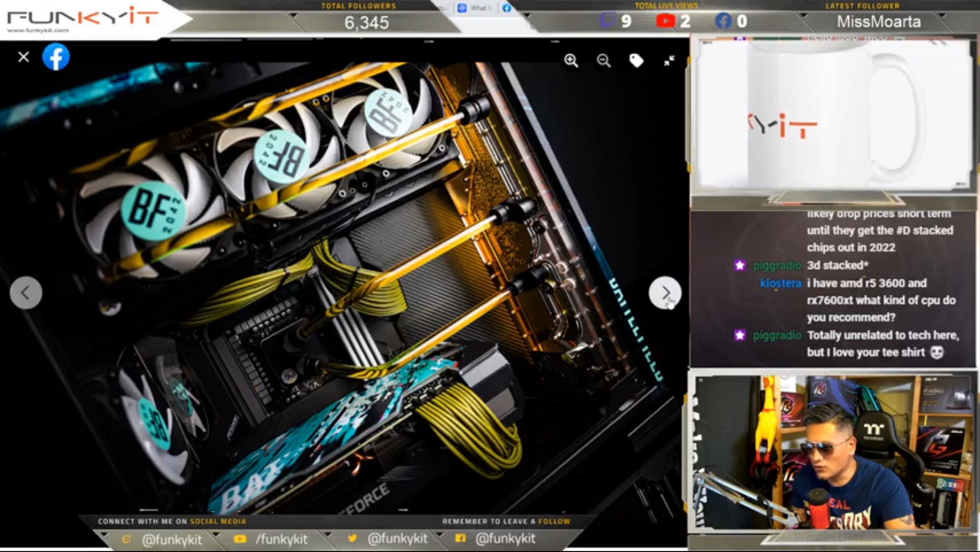Select the 'What Is' browser tab
This screenshot has height=552, width=980.
point(476,8)
